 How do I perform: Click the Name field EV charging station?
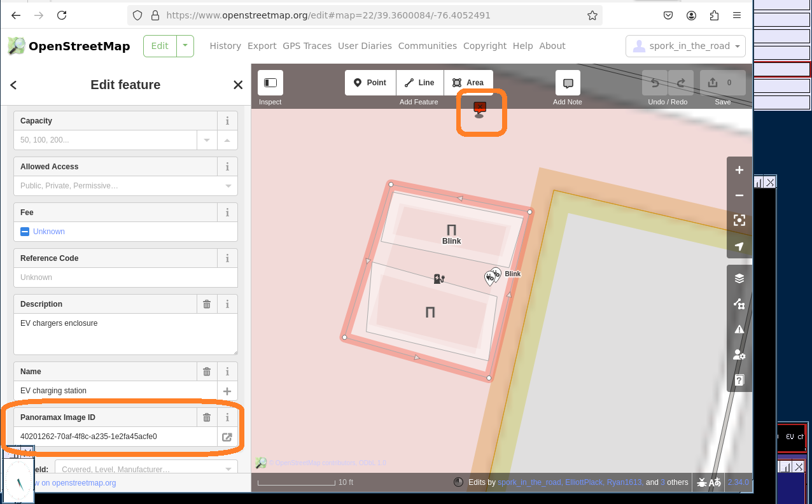115,391
